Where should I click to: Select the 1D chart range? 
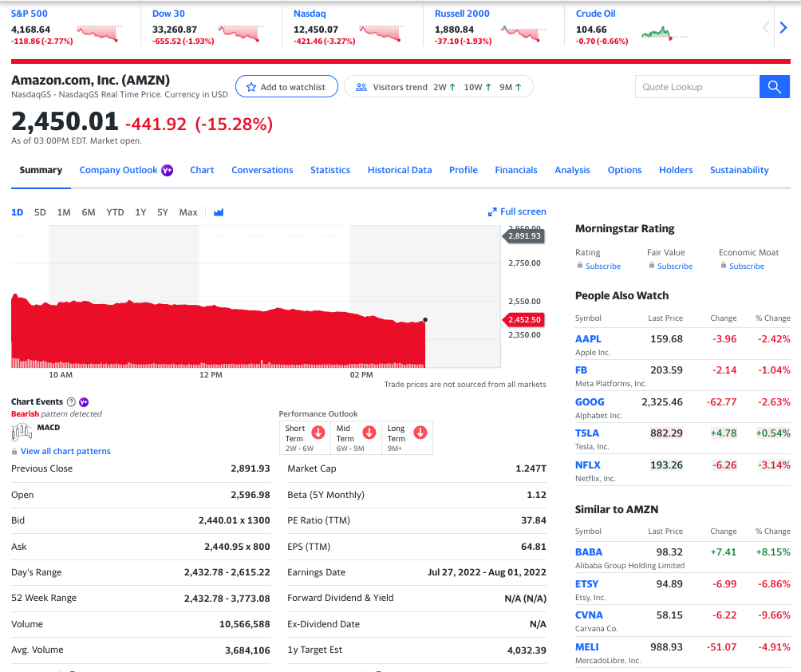(x=18, y=212)
